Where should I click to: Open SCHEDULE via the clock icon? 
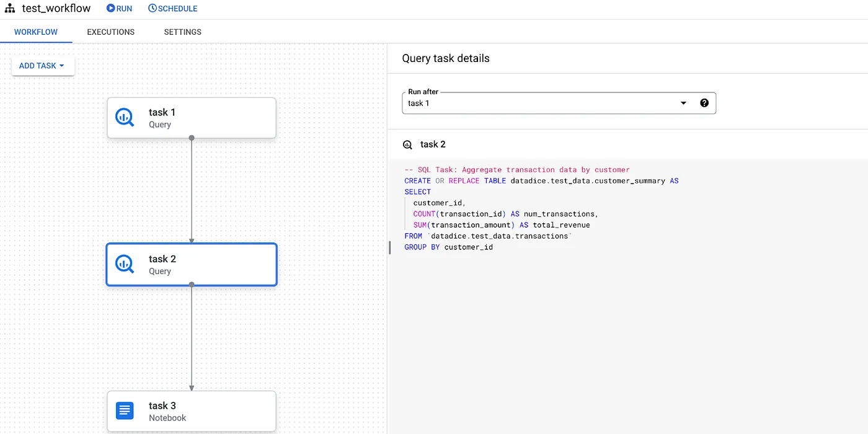153,9
